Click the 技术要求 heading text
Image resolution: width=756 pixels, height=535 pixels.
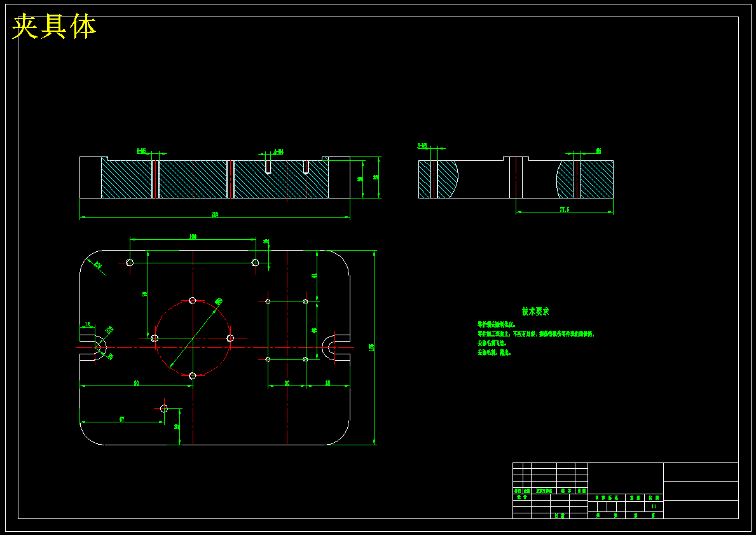(535, 312)
